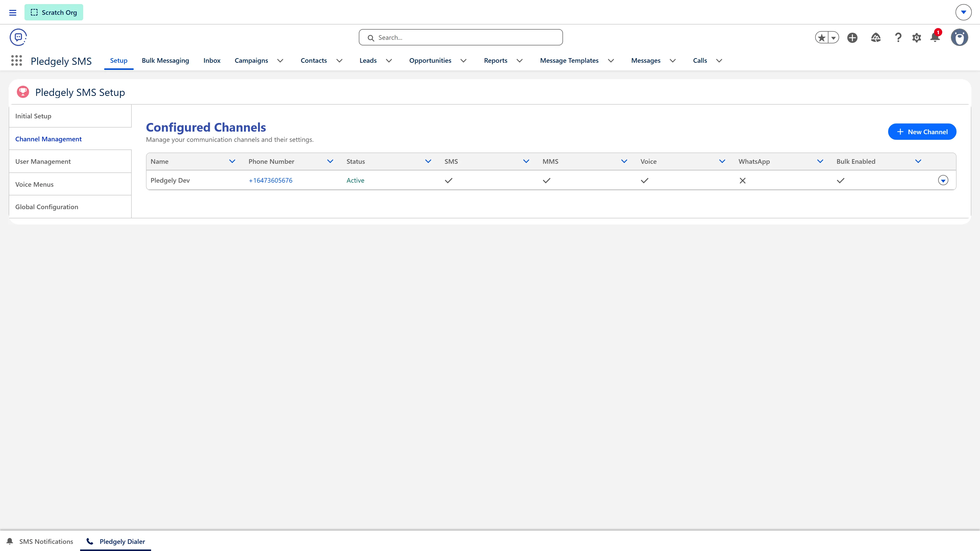Click the search input field
Viewport: 980px width, 551px height.
(x=461, y=37)
